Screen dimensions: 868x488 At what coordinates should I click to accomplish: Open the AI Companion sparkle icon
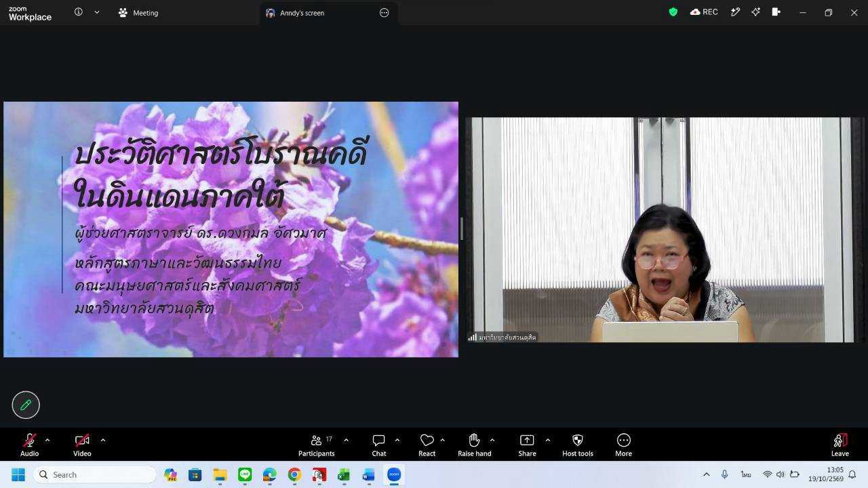click(755, 12)
